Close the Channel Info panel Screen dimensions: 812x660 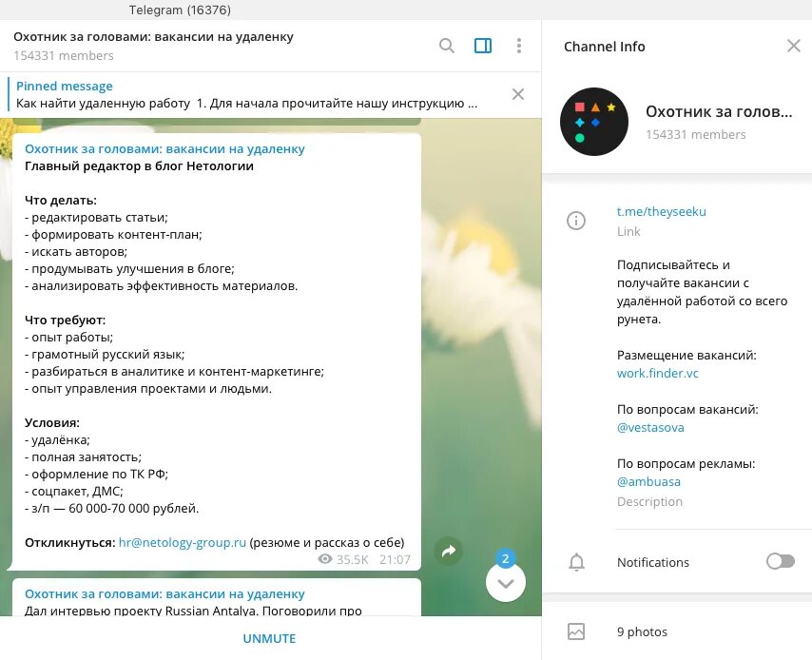tap(793, 46)
